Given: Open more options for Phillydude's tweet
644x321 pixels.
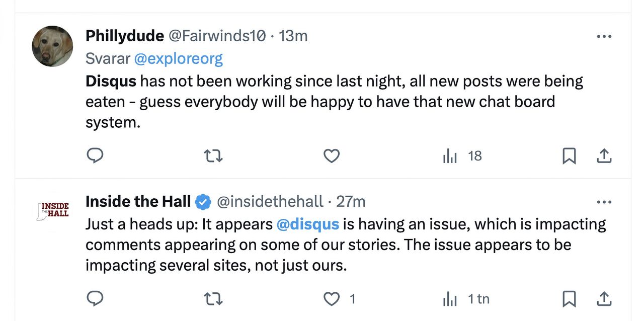Looking at the screenshot, I should click(604, 36).
